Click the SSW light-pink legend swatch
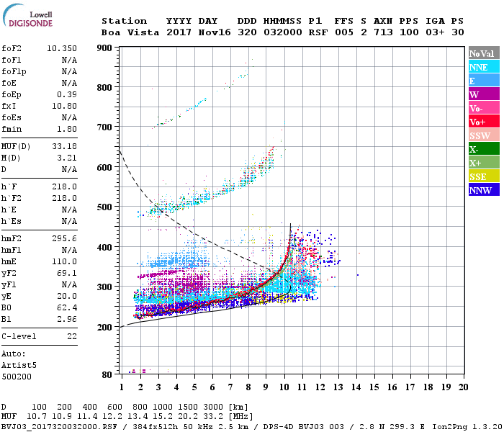 [x=484, y=135]
